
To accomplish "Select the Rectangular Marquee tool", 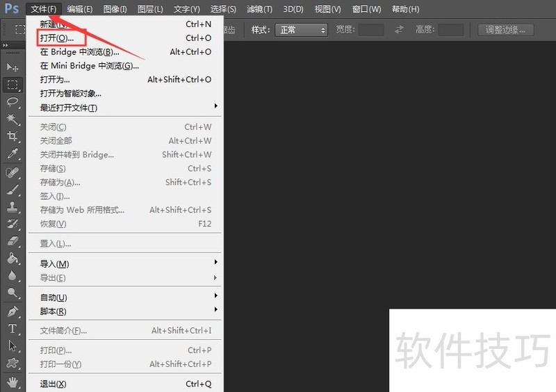I will [13, 84].
